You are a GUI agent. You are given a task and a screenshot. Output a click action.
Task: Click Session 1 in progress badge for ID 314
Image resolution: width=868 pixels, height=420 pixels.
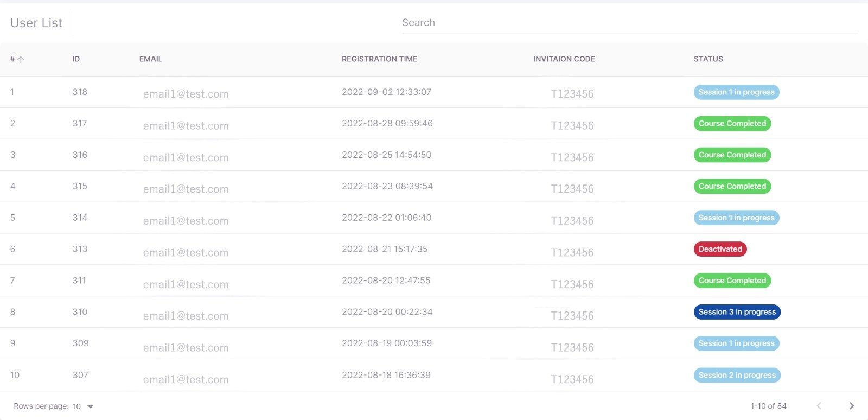click(736, 218)
